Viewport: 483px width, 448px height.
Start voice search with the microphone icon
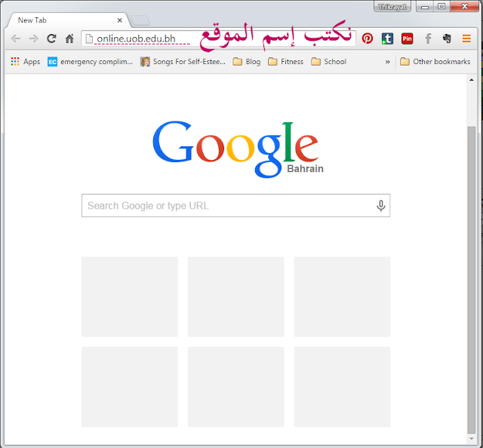(x=380, y=206)
